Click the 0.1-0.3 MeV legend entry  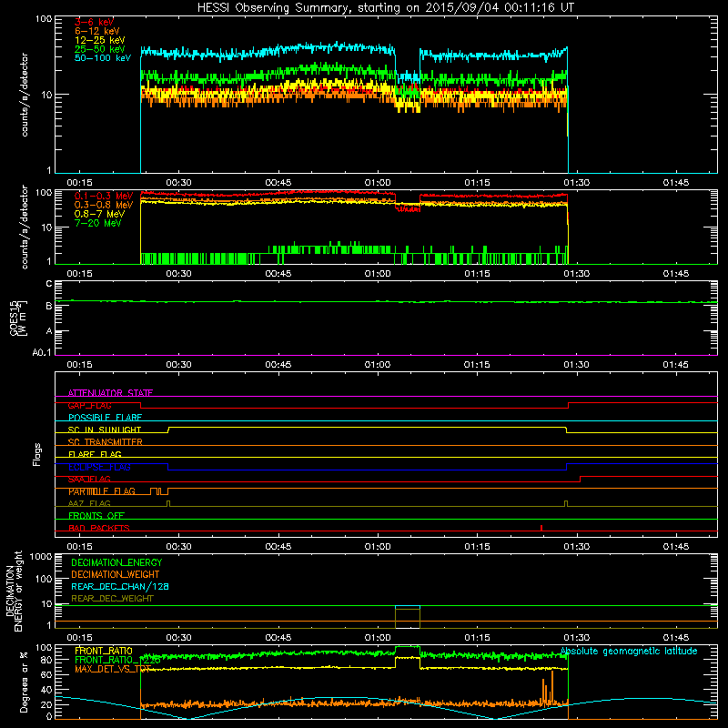tap(104, 196)
